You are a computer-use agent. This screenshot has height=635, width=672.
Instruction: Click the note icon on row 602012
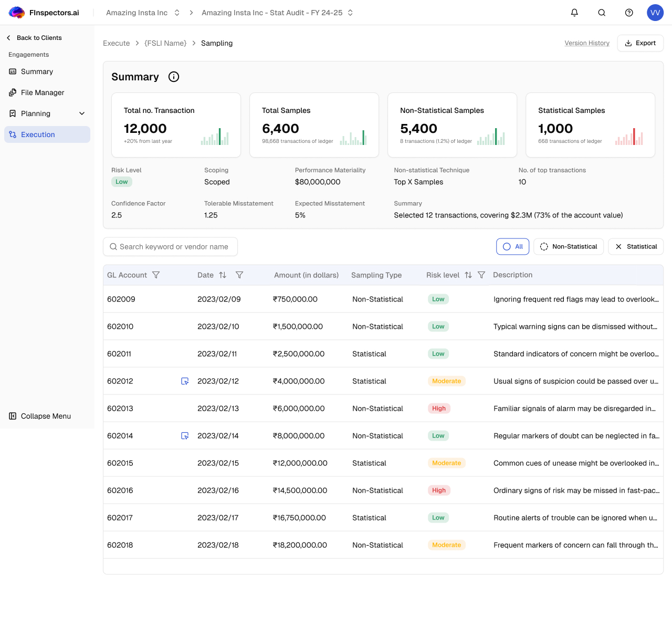[x=185, y=381]
